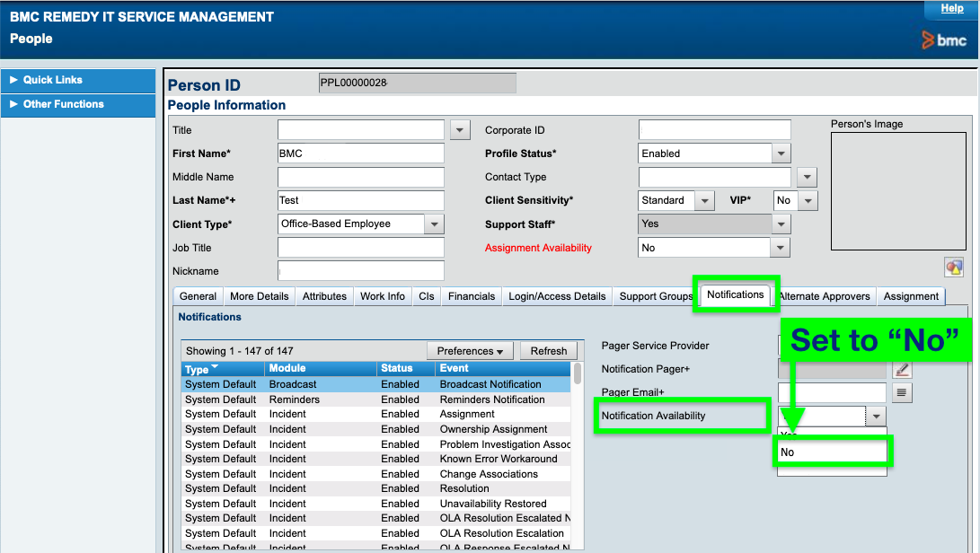Select the Resolution event row
Screen dimensions: 980x553
click(376, 488)
